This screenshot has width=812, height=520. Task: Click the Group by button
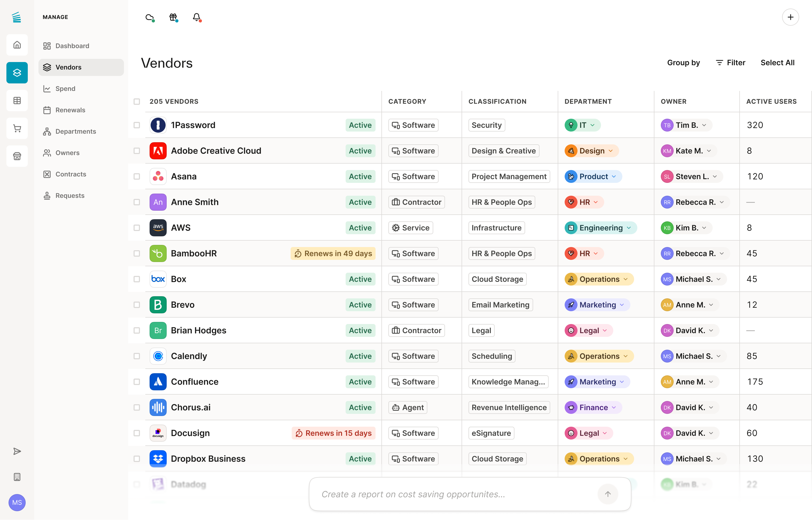tap(683, 63)
